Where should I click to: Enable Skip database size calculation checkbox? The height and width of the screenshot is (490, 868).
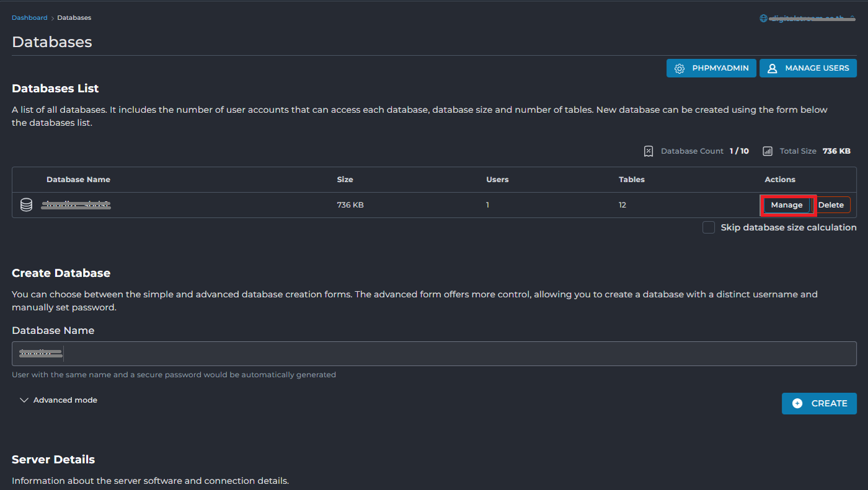click(x=709, y=227)
